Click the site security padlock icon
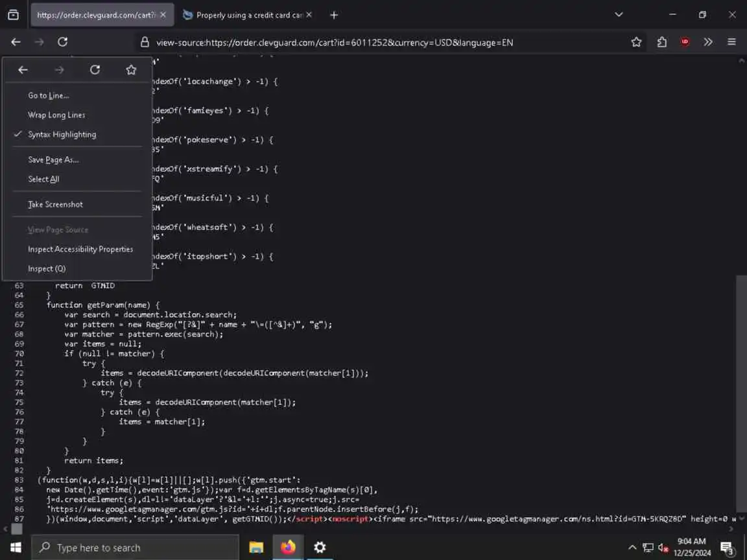 [x=145, y=42]
